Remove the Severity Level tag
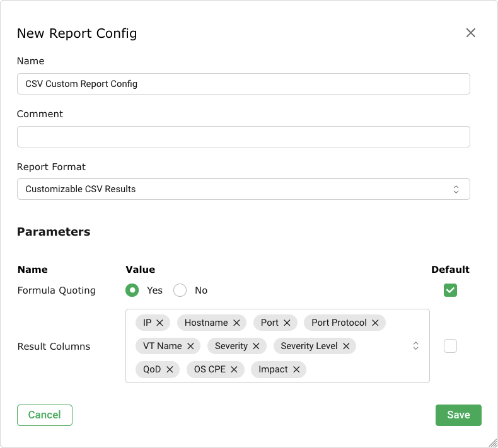The width and height of the screenshot is (498, 448). click(x=346, y=346)
